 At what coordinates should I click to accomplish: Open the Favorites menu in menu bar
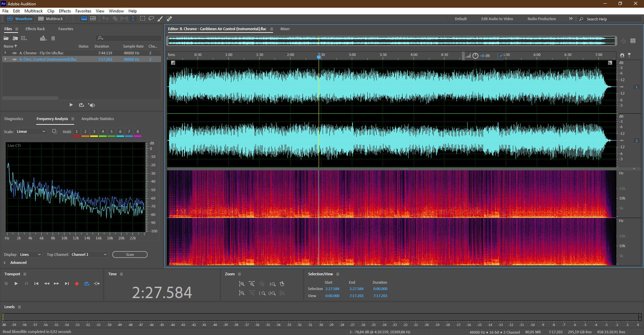[x=83, y=11]
